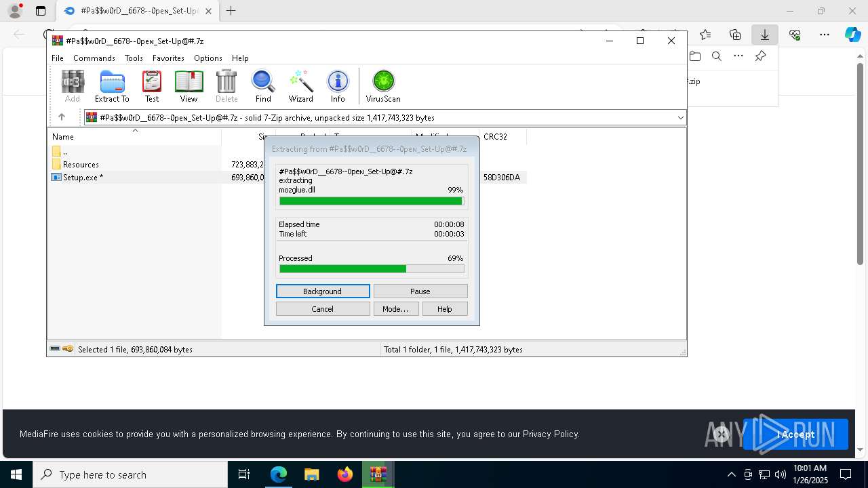Open Edge settings and more menu
The height and width of the screenshot is (488, 868).
(825, 35)
